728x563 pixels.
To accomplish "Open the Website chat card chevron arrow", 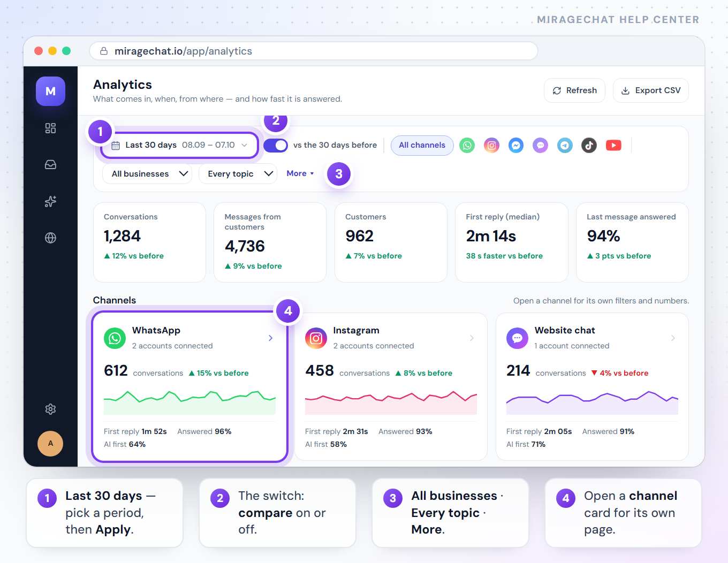I will tap(673, 338).
